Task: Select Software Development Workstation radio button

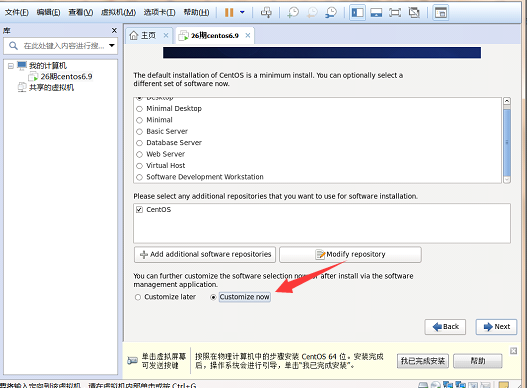Action: pyautogui.click(x=139, y=177)
